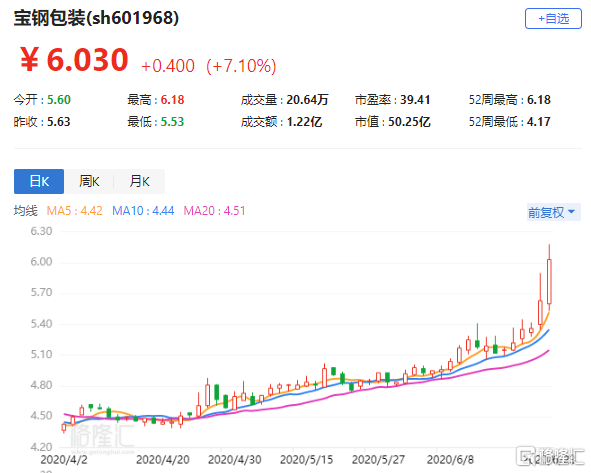The height and width of the screenshot is (473, 591).
Task: Click 今开 value 5.60
Action: [59, 99]
